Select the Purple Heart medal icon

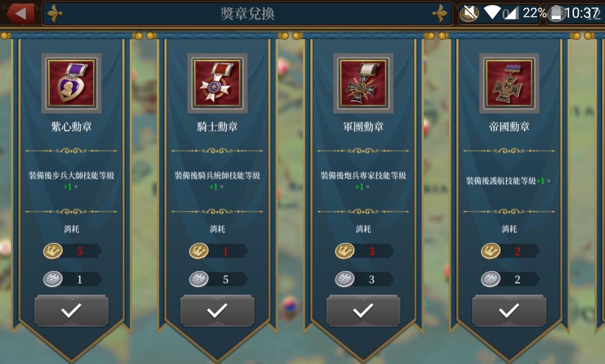coord(71,83)
